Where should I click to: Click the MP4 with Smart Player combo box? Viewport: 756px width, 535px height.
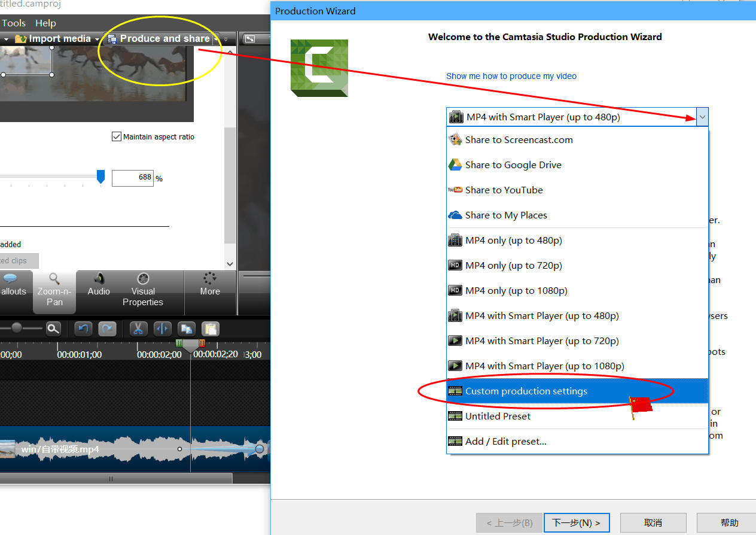(x=577, y=117)
